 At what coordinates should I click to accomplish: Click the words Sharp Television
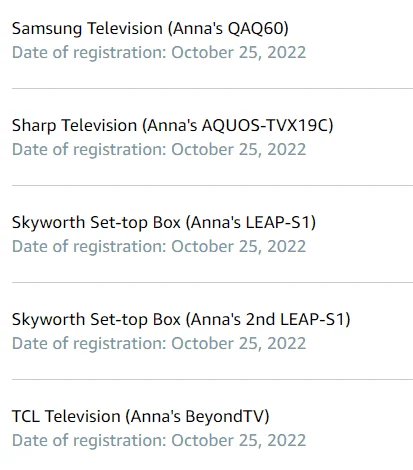(75, 126)
